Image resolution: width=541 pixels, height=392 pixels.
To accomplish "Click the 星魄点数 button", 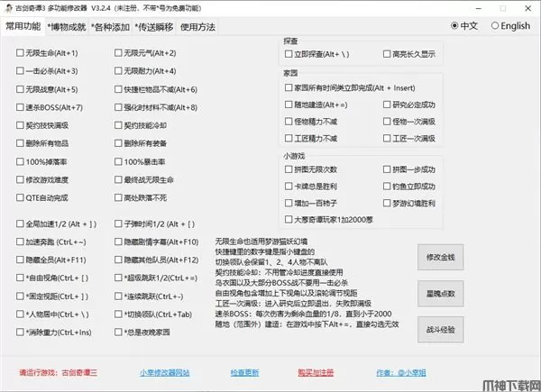I will tap(440, 294).
